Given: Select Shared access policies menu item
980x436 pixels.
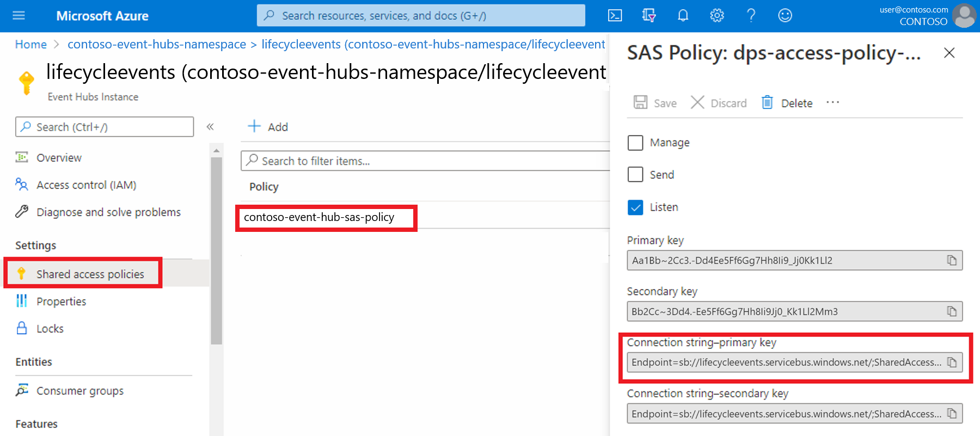Looking at the screenshot, I should coord(90,274).
